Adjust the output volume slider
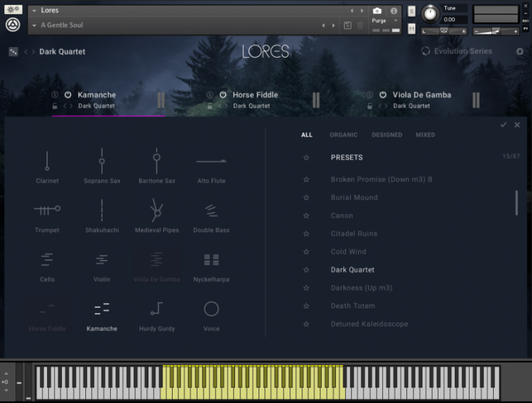Viewport: 532px width, 403px height. tap(496, 31)
